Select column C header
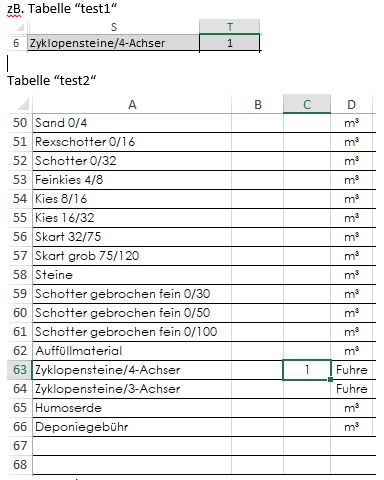The image size is (384, 480). tap(307, 104)
